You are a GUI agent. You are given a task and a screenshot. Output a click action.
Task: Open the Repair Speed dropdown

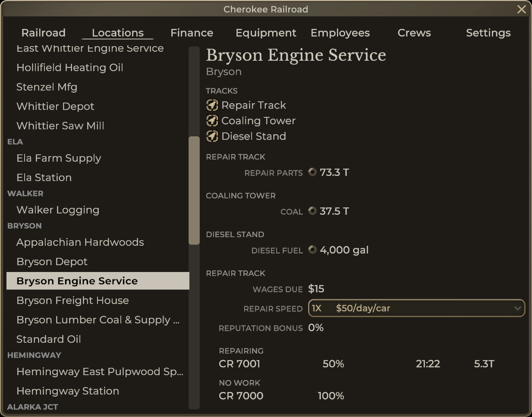(416, 308)
